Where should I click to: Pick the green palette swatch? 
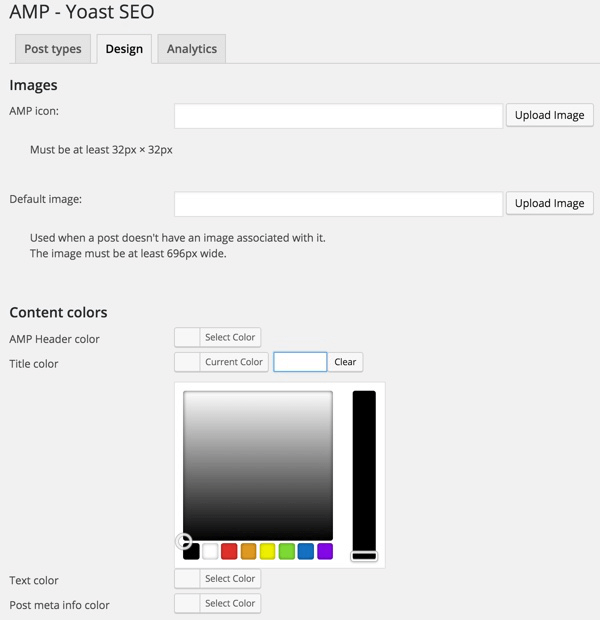(287, 551)
